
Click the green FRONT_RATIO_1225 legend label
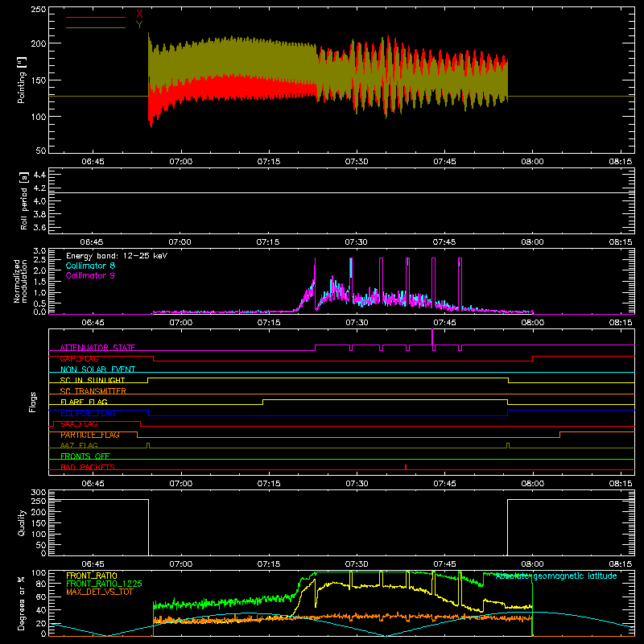tap(105, 584)
